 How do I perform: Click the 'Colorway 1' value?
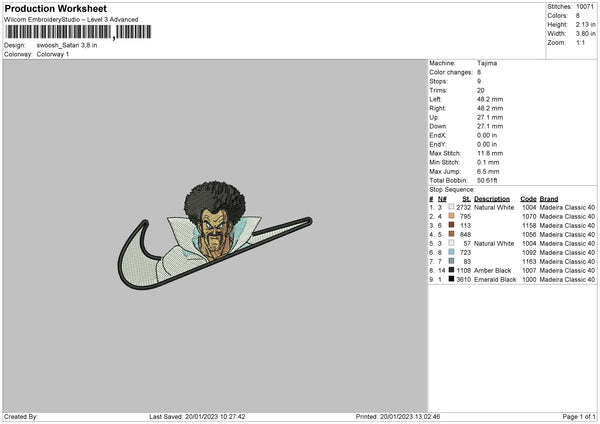coord(53,54)
